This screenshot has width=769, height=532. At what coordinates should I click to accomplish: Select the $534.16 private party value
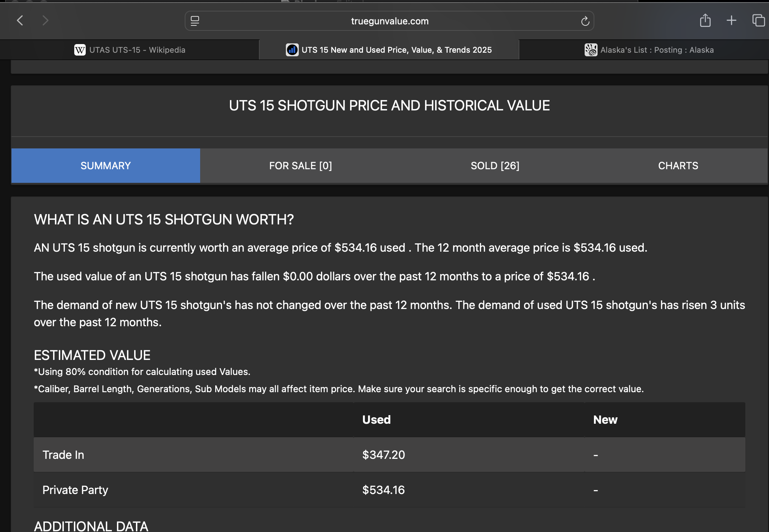click(x=383, y=490)
